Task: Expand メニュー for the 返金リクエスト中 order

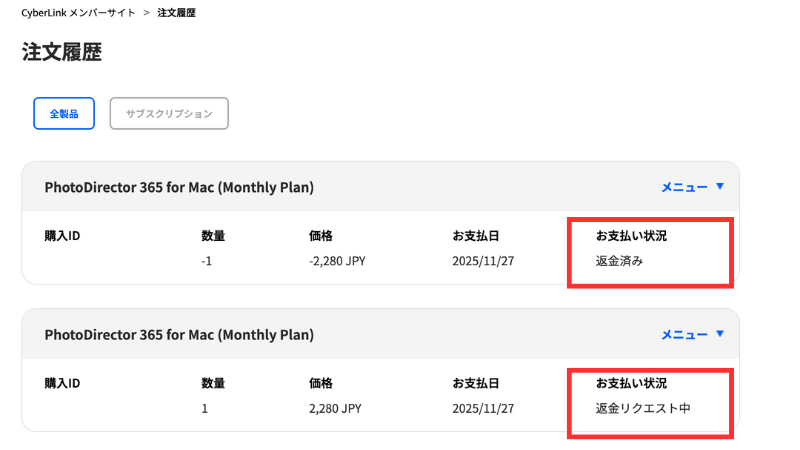Action: tap(684, 334)
